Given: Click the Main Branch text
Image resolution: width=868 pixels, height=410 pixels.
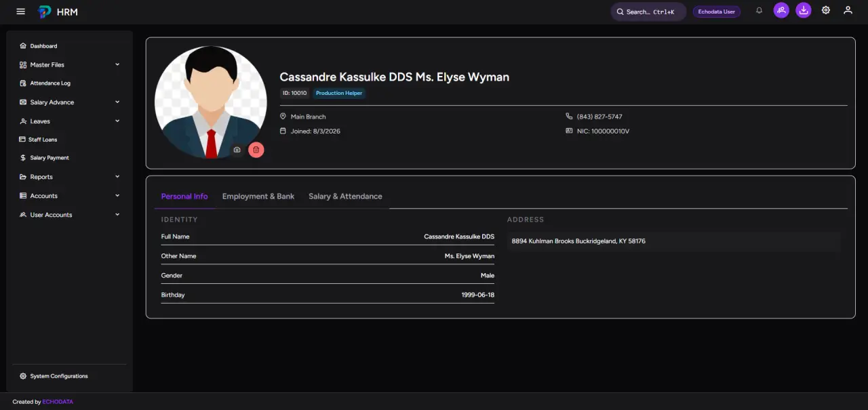Looking at the screenshot, I should pyautogui.click(x=309, y=117).
